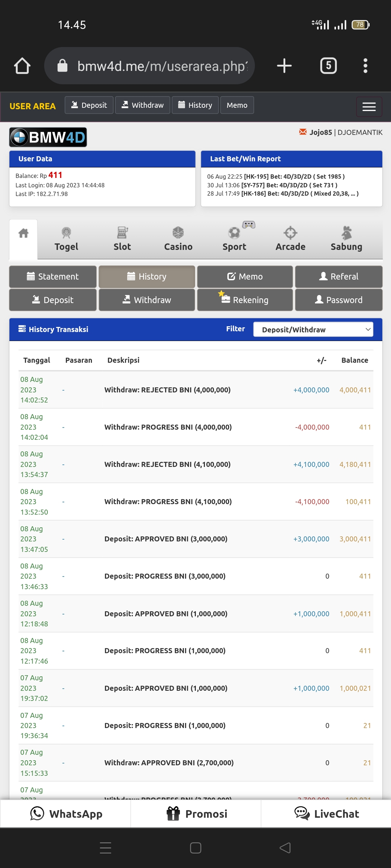Open LiveChat from the bottom bar
Image resolution: width=391 pixels, height=868 pixels.
coord(326,814)
